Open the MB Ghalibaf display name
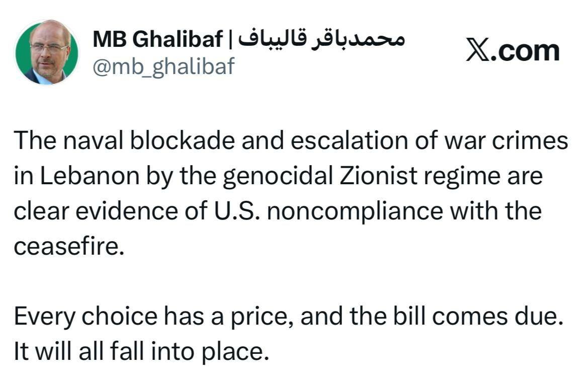Screen dimensions: 588x383 click(158, 39)
